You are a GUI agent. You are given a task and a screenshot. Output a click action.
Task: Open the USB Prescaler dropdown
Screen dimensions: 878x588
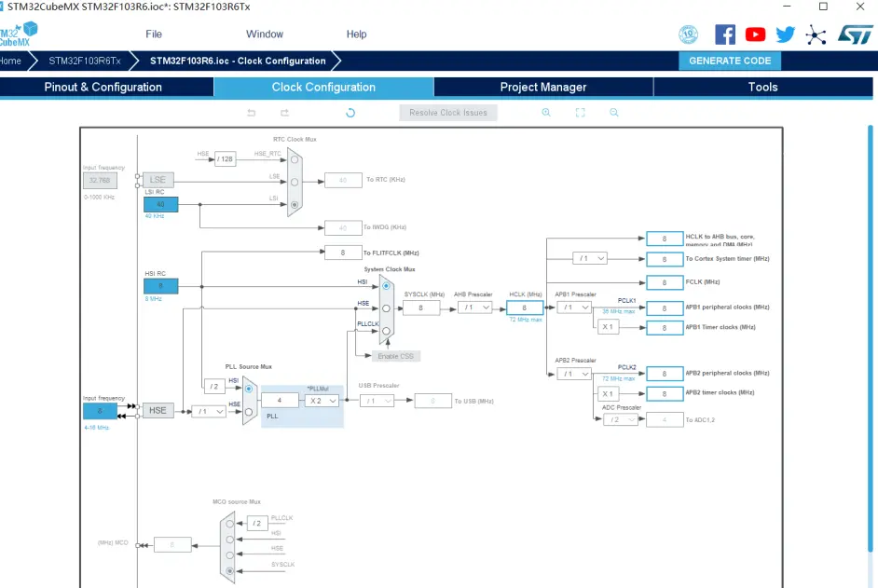pos(377,401)
